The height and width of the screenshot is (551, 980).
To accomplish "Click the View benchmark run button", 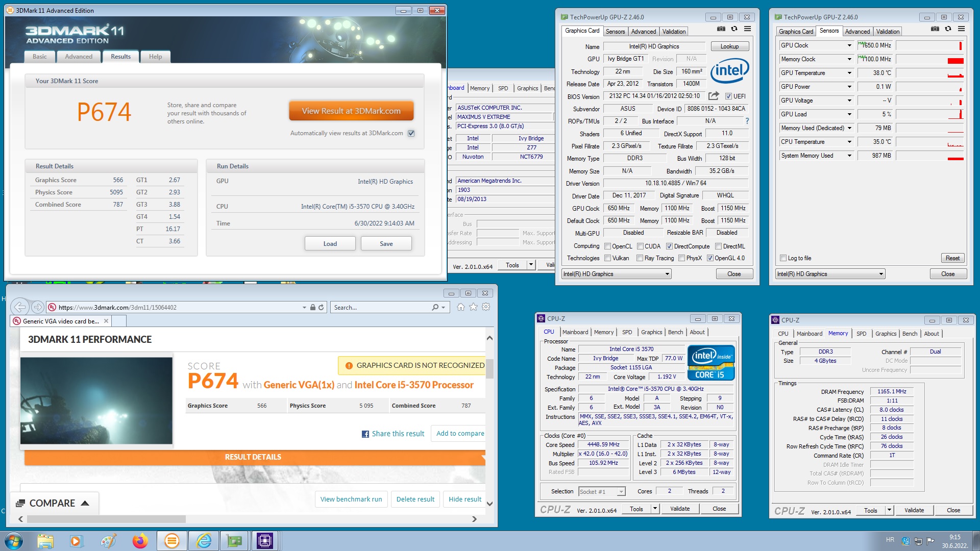I will tap(351, 499).
